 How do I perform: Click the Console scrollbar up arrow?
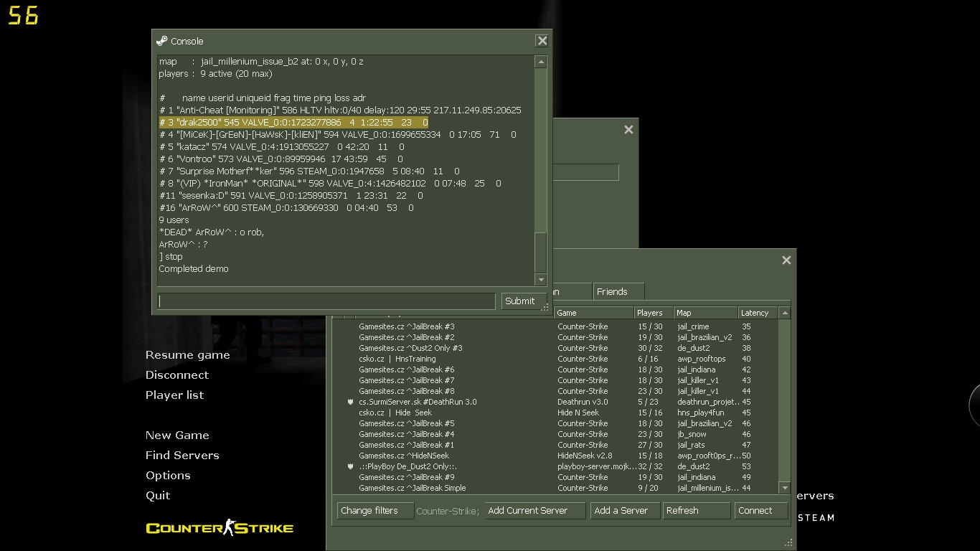point(541,62)
